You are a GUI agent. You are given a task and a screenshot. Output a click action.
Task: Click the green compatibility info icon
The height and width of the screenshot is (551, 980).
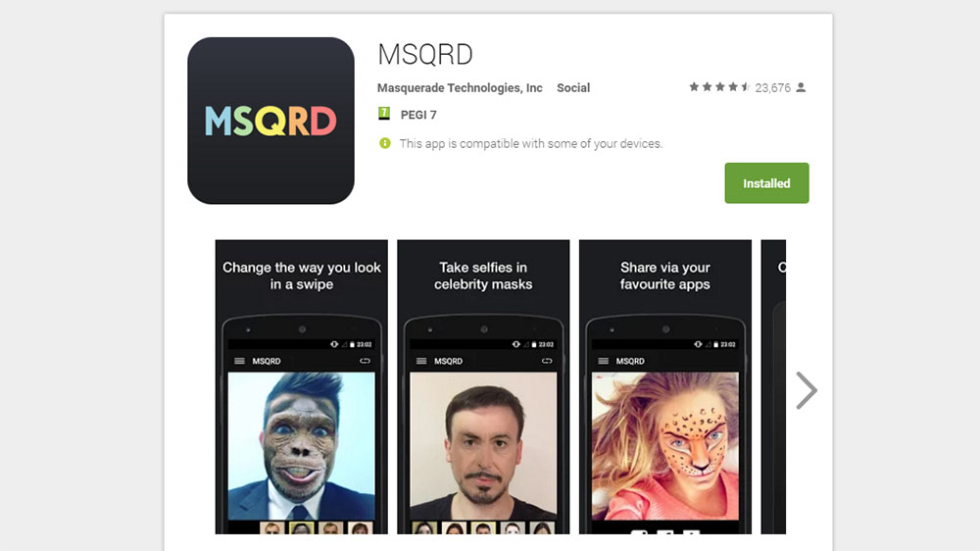click(385, 143)
